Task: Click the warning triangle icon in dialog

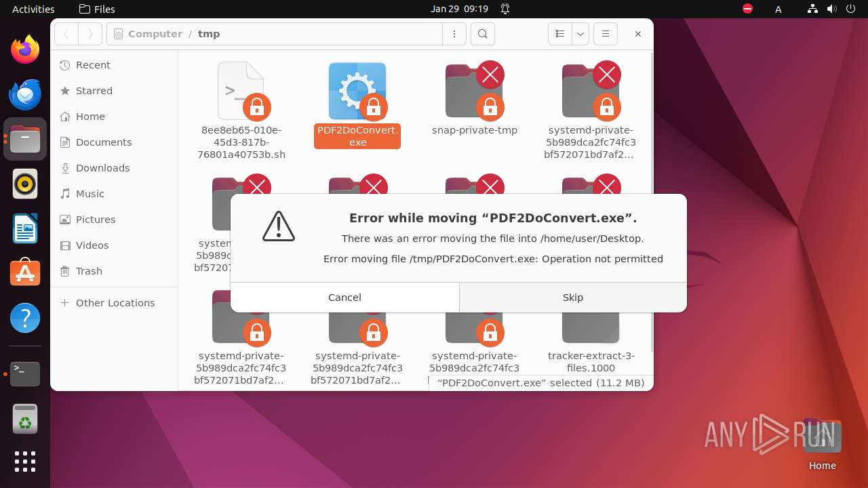Action: click(x=279, y=226)
